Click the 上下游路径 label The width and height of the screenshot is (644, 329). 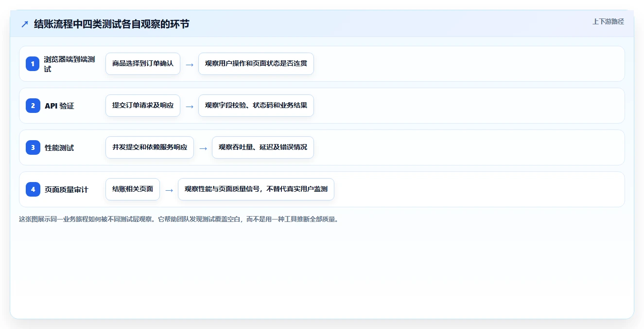pyautogui.click(x=608, y=21)
